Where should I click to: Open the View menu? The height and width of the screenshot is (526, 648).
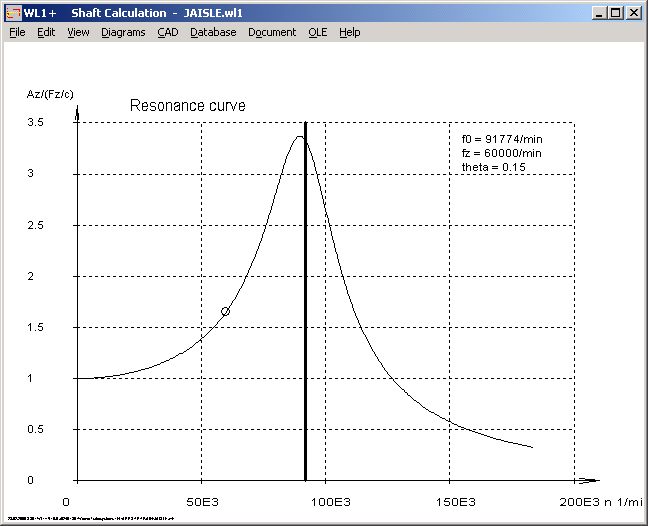click(78, 32)
